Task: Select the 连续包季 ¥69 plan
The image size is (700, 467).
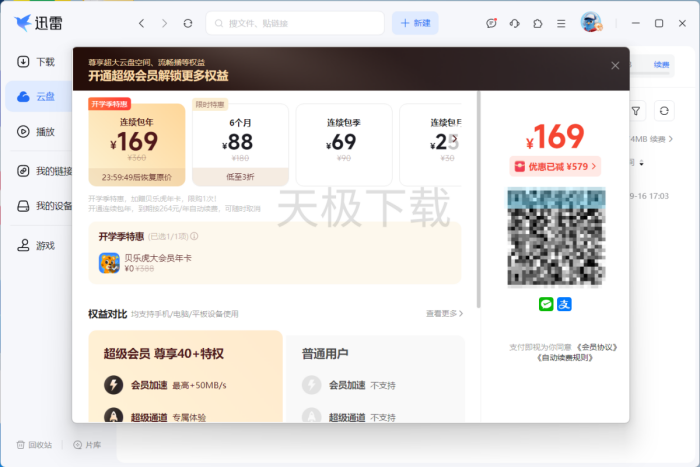Action: [344, 145]
